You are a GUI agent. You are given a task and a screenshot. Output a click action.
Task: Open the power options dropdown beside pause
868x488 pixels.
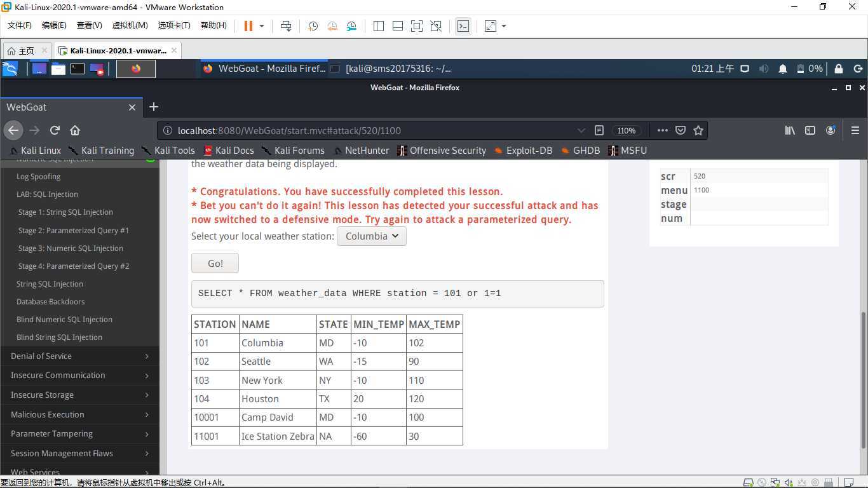261,26
